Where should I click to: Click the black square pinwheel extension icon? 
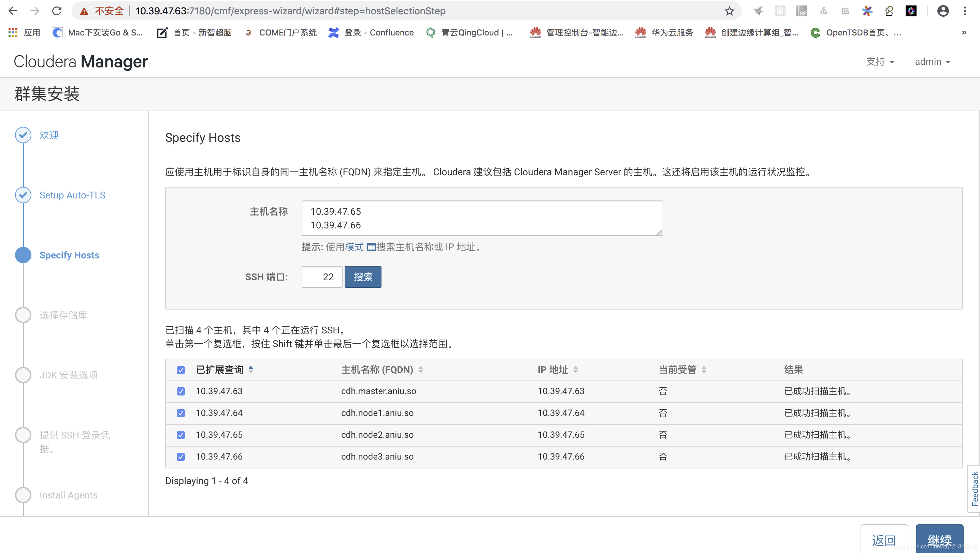pyautogui.click(x=911, y=11)
